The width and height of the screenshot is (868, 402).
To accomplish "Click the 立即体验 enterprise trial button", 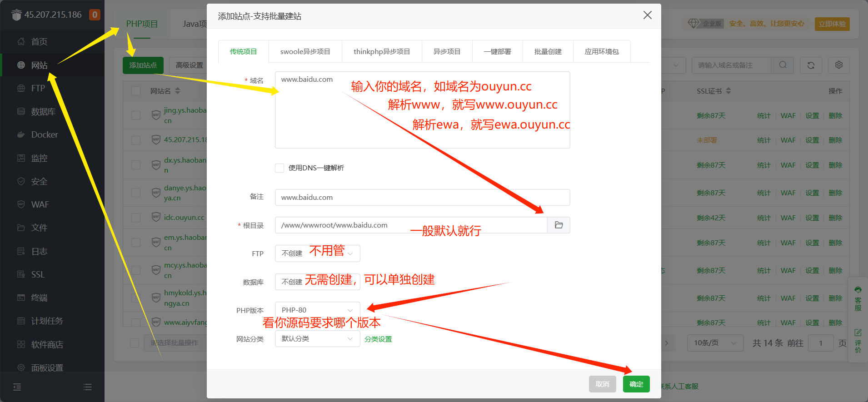I will (832, 24).
